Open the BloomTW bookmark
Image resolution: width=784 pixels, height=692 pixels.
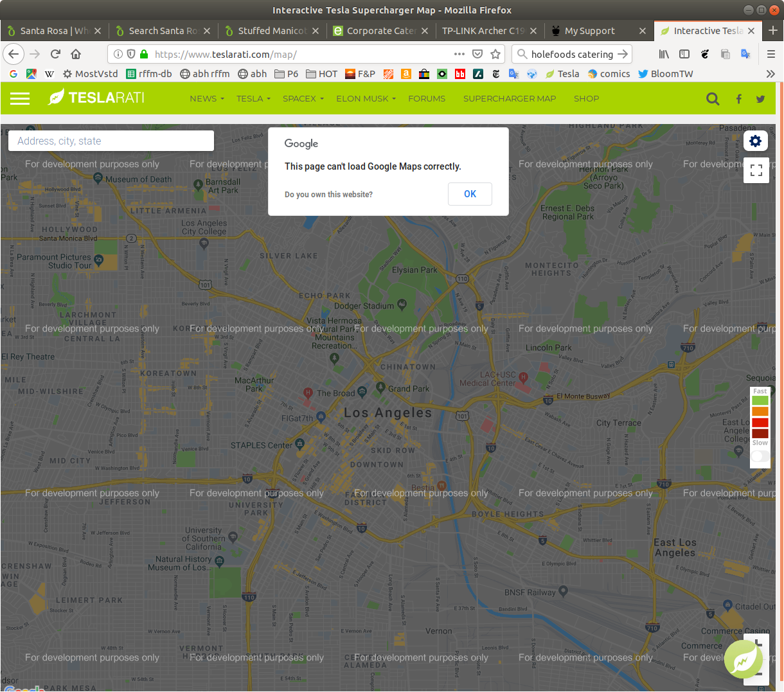point(666,74)
